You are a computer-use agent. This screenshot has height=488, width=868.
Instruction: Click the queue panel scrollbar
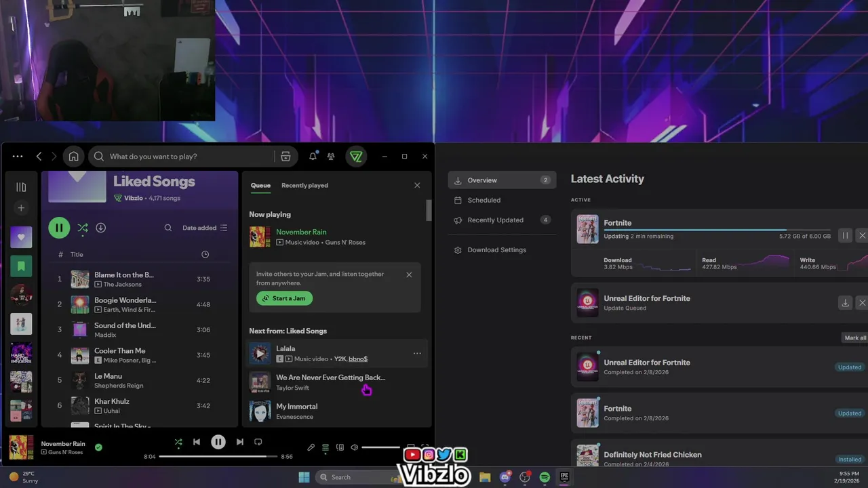(429, 210)
